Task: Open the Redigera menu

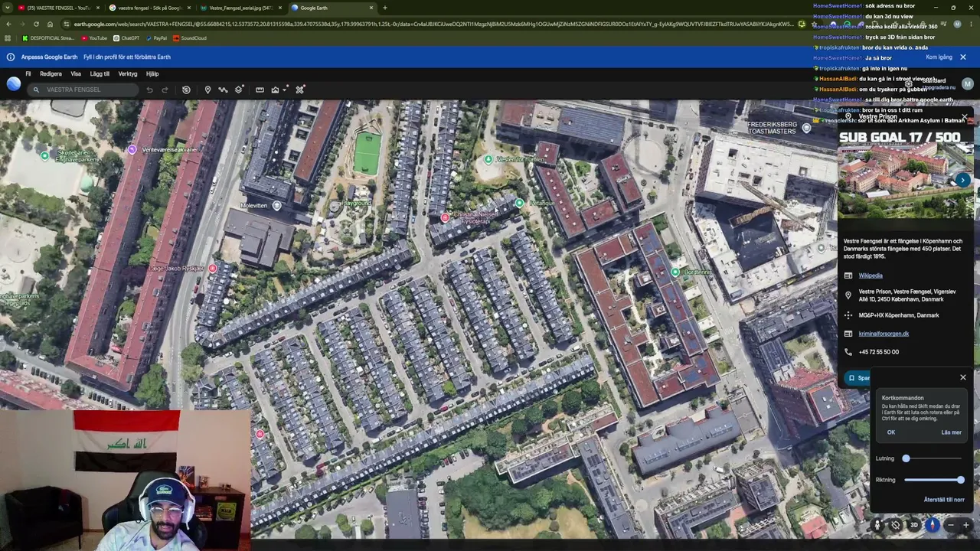Action: [51, 73]
